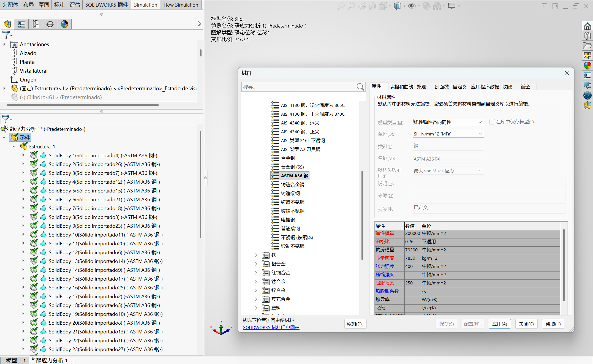Open Custom Properties icon in task pane

pos(587,75)
